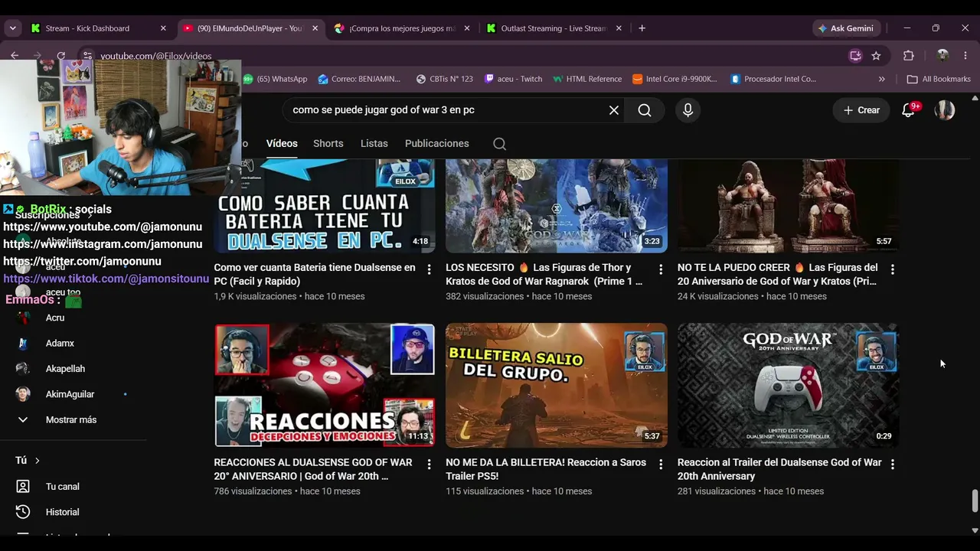
Task: Search within channel using the magnifier icon
Action: (499, 144)
